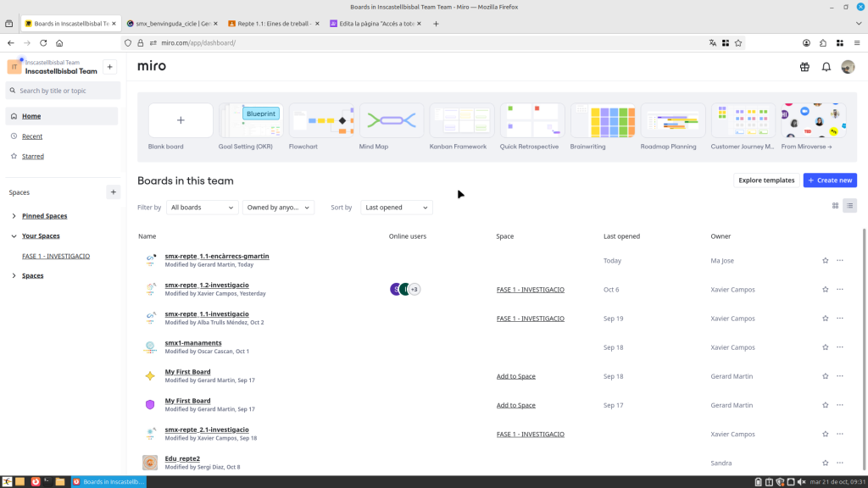The height and width of the screenshot is (488, 868).
Task: Open the Owned by anyone dropdown
Action: click(x=278, y=208)
